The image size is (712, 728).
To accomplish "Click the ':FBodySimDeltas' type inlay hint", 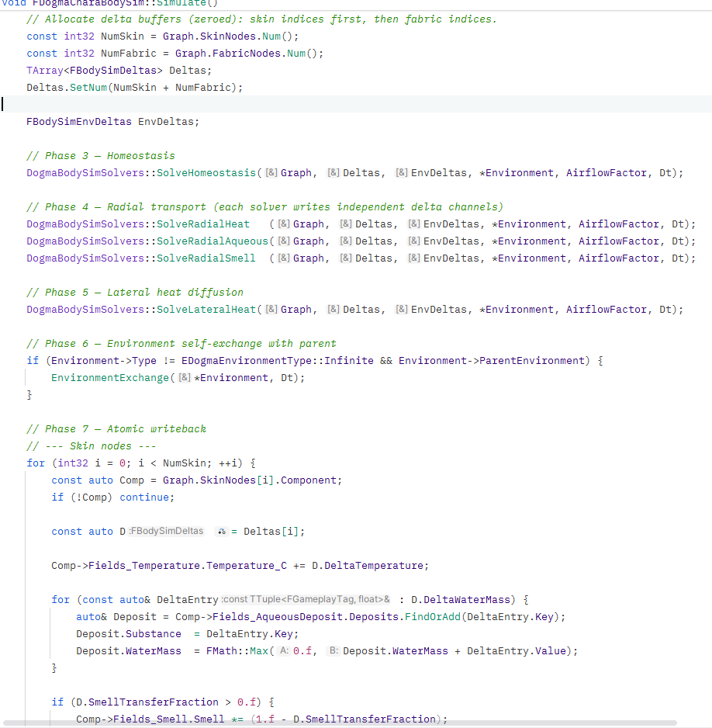I will coord(166,531).
